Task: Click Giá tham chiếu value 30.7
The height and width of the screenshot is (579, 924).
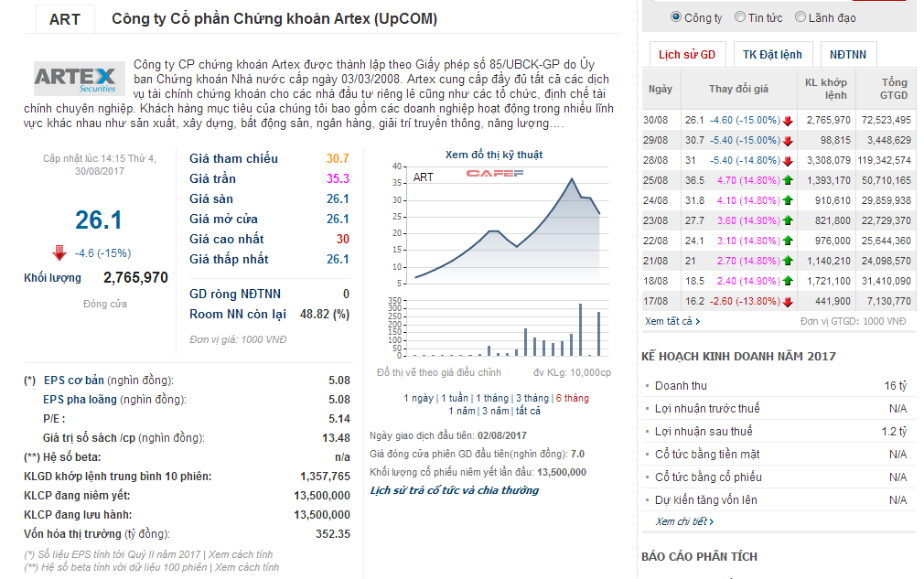Action: click(x=338, y=159)
